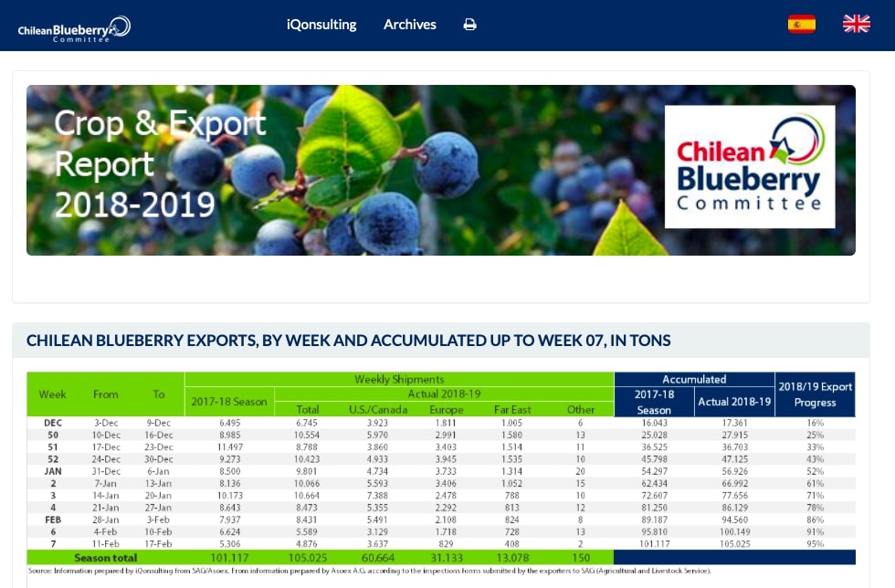Select the 2.108 Europe value
The width and height of the screenshot is (895, 588).
coord(446,520)
